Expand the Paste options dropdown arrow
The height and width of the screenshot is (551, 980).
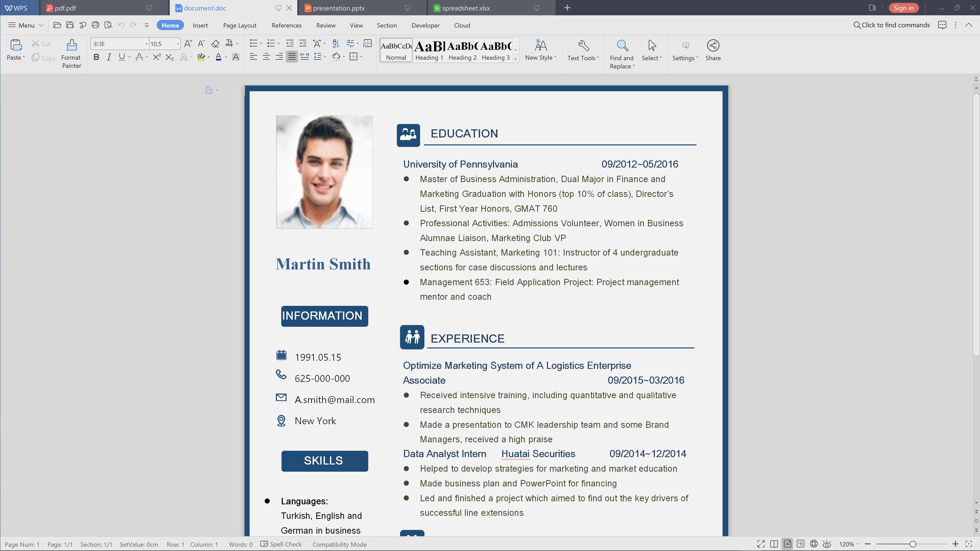coord(23,57)
